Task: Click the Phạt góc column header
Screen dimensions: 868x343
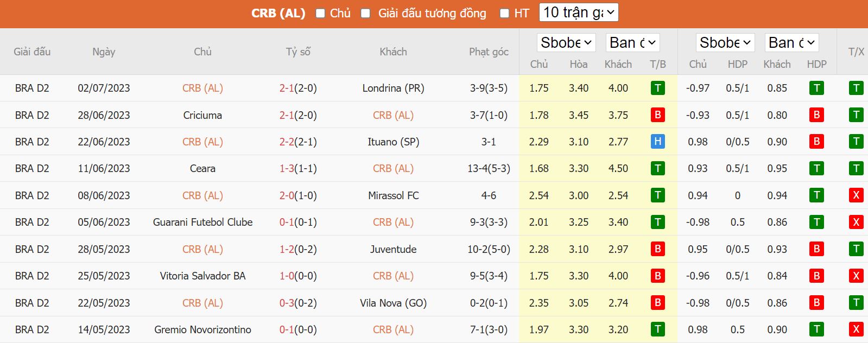Action: pyautogui.click(x=489, y=52)
